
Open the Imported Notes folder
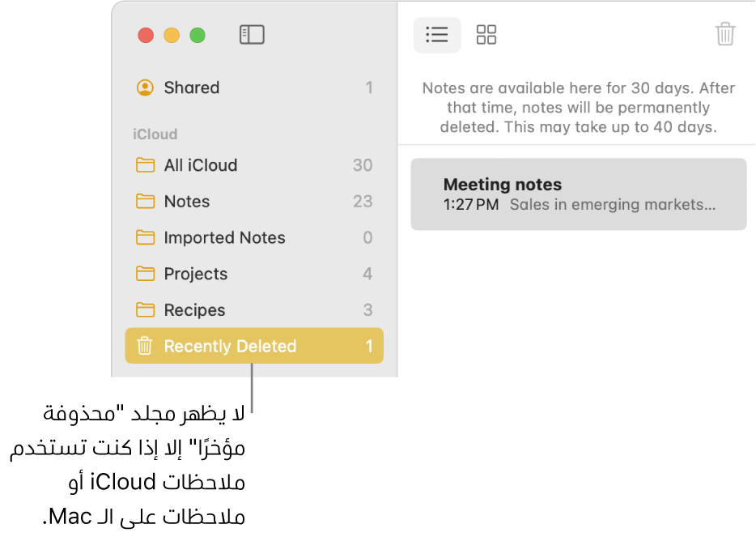(224, 238)
